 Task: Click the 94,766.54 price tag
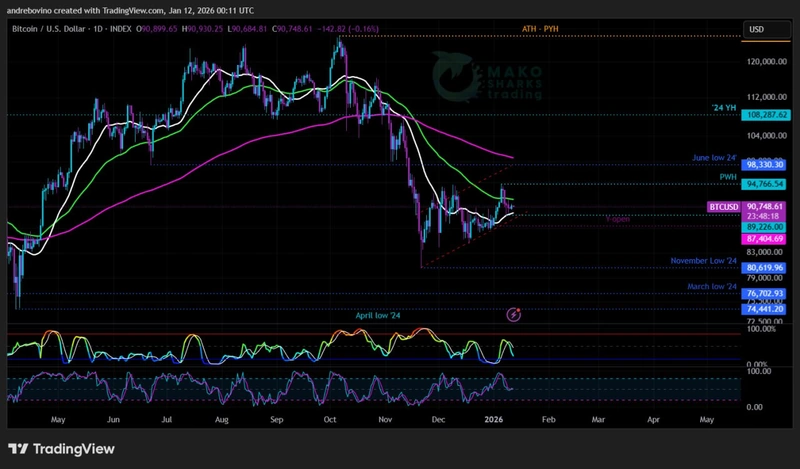click(768, 185)
